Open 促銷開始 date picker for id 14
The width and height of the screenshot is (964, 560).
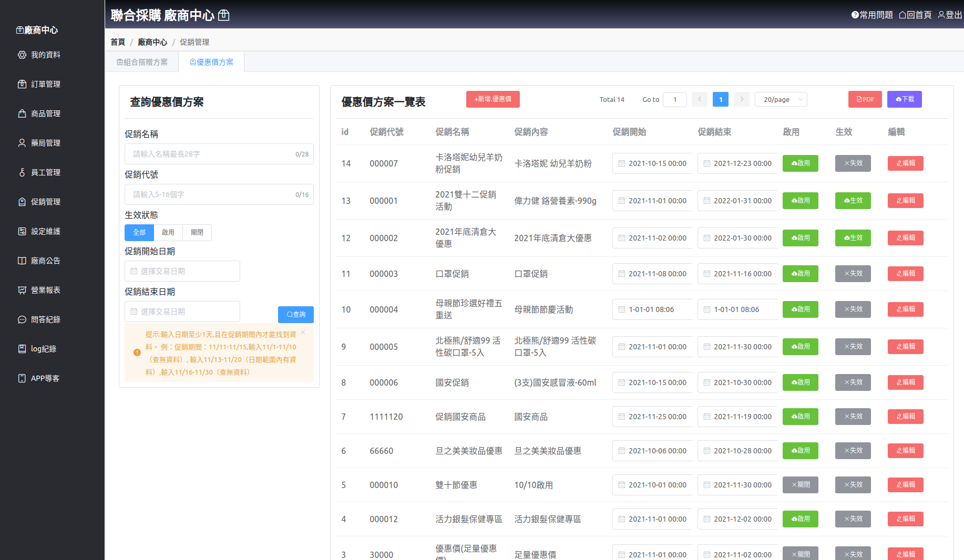tap(652, 163)
